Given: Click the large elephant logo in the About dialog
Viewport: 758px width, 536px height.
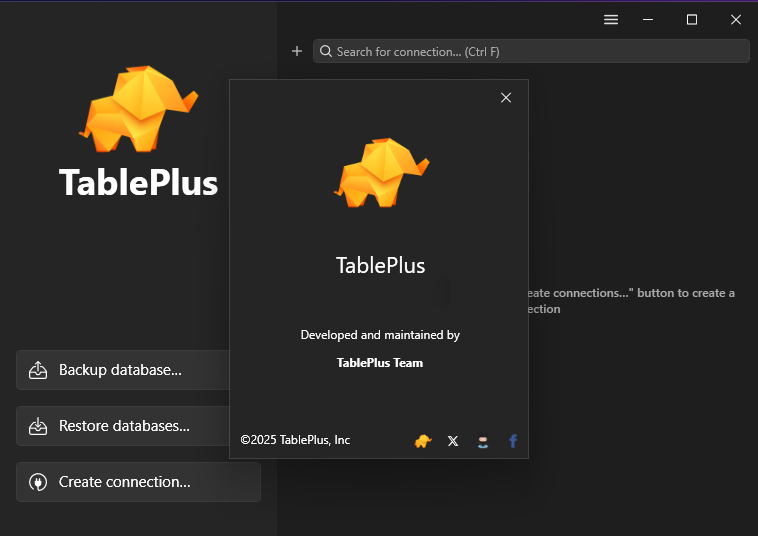Looking at the screenshot, I should coord(381,173).
